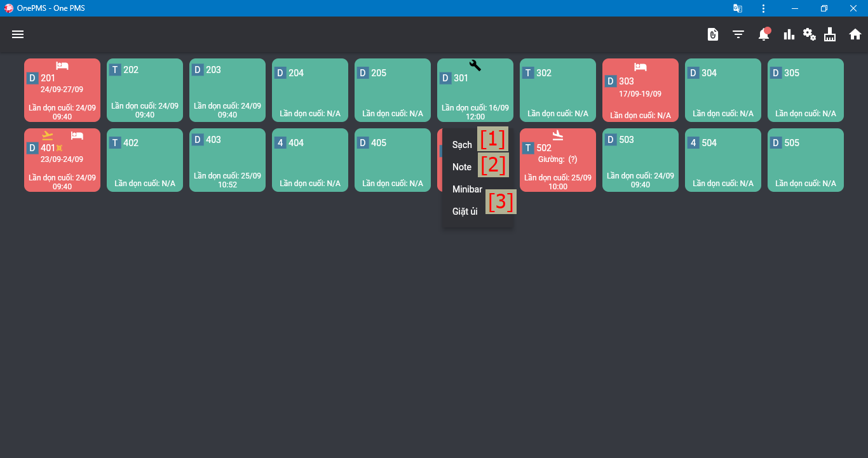Image resolution: width=868 pixels, height=458 pixels.
Task: Open room card 205
Action: [x=393, y=90]
